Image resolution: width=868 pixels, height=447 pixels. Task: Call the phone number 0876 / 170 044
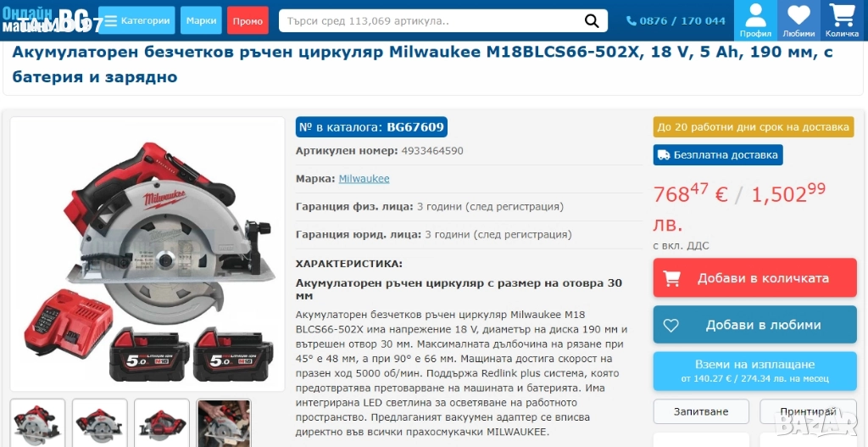coord(676,21)
